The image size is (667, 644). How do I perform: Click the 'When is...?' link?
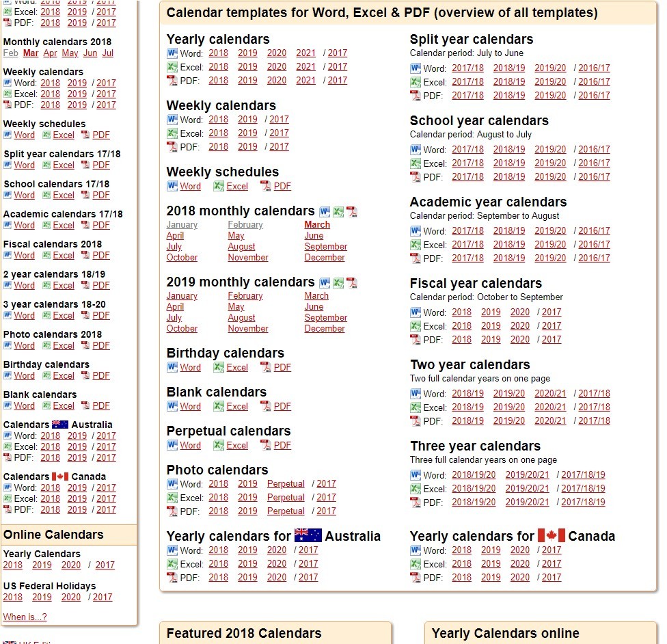(x=25, y=617)
